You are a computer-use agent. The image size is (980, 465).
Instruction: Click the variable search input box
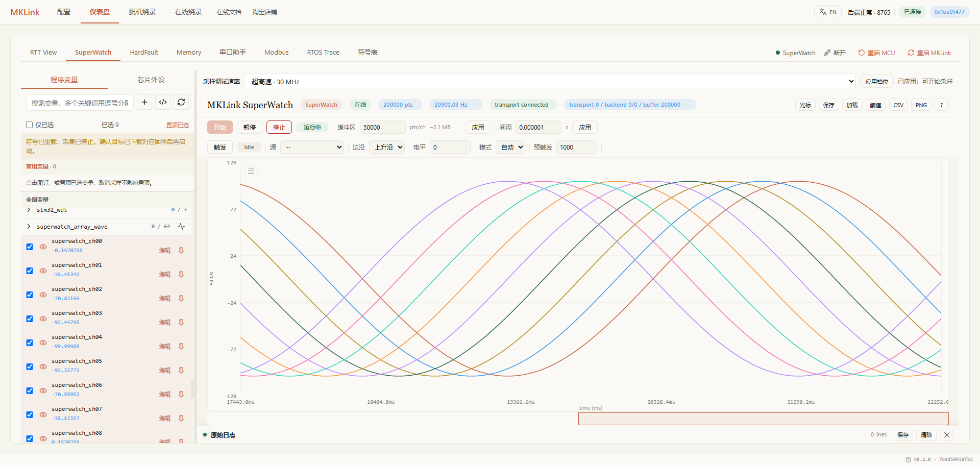(80, 103)
